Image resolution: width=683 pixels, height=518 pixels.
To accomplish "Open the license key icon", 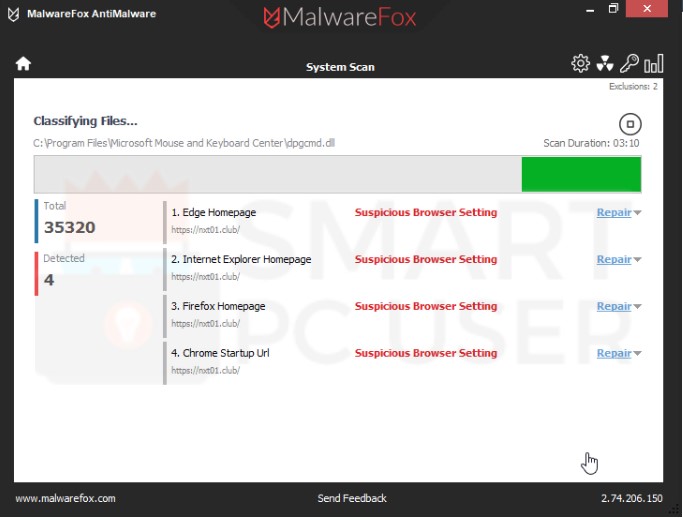I will 629,64.
